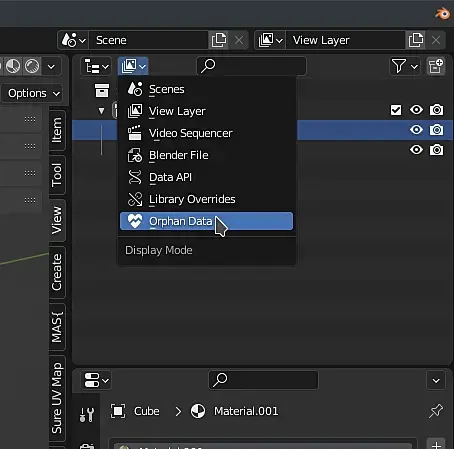Click the outliner search field
Screen dimensions: 454x449
pos(252,66)
